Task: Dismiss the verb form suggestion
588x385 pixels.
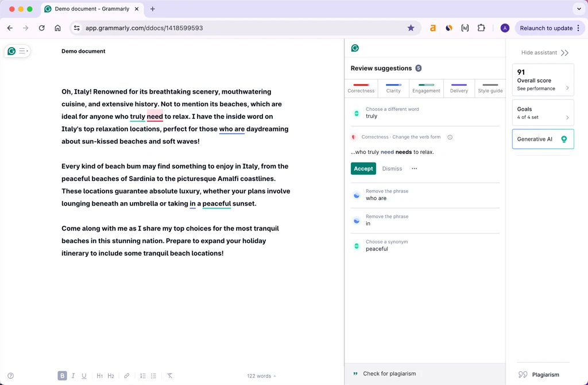Action: [392, 168]
